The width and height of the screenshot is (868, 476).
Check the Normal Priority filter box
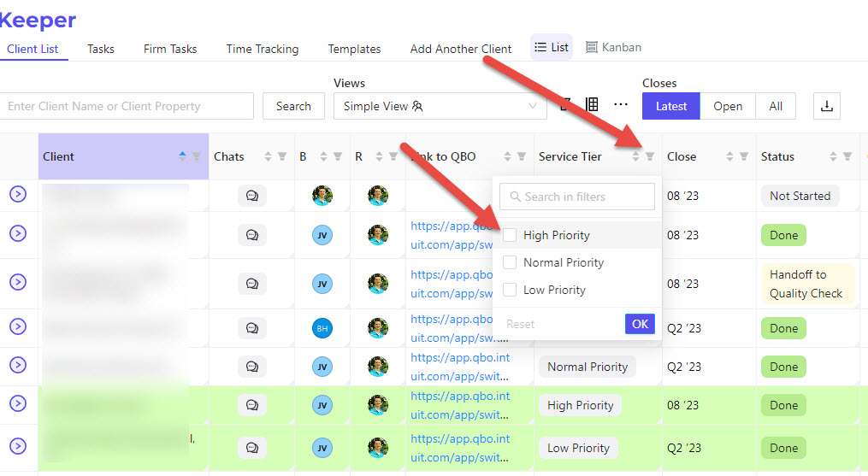pyautogui.click(x=510, y=262)
